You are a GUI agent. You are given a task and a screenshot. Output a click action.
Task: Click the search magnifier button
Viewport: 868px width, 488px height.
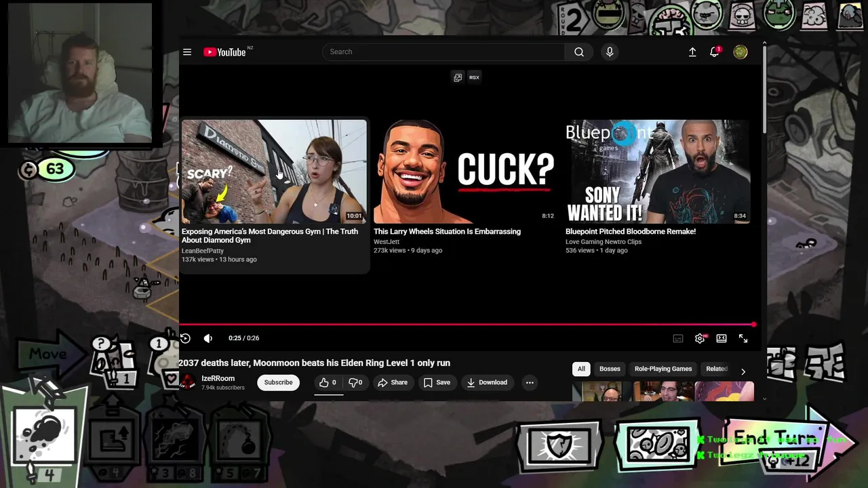(579, 52)
